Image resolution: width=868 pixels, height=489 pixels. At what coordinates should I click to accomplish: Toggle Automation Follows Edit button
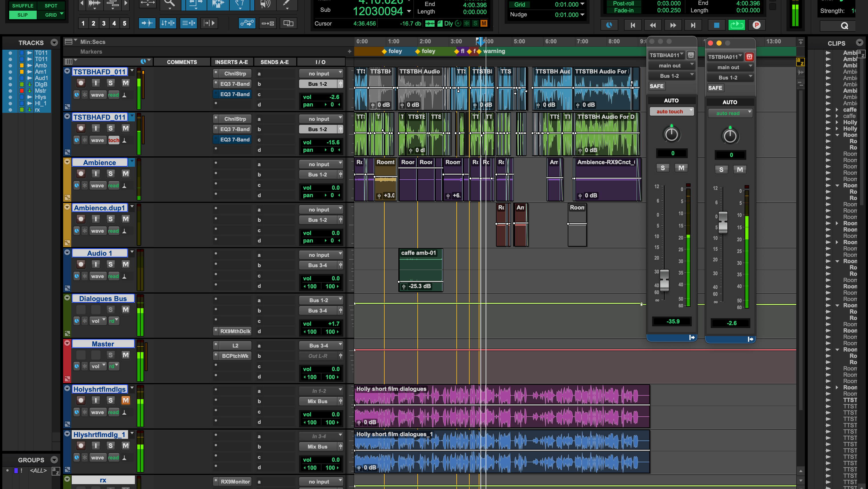pos(247,23)
